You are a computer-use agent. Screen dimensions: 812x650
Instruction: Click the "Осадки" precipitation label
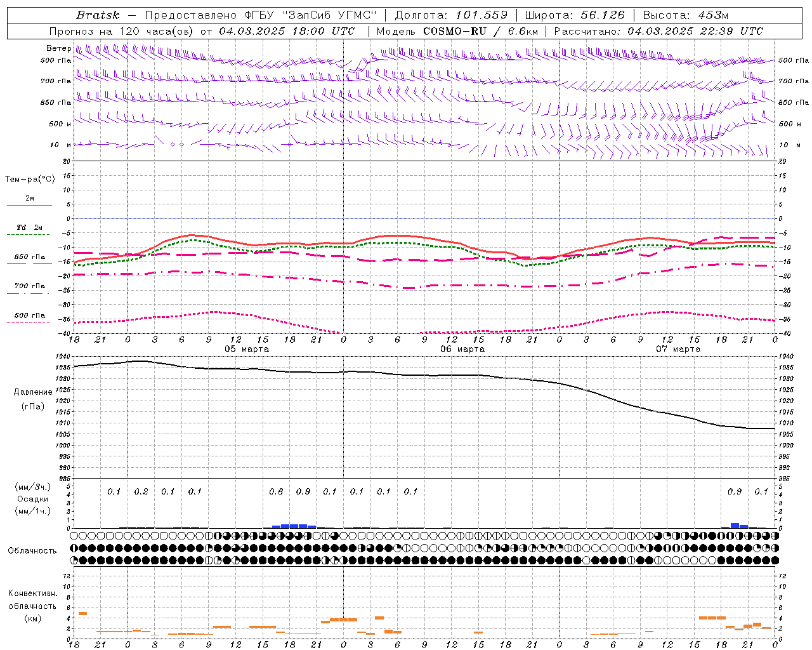pos(33,499)
